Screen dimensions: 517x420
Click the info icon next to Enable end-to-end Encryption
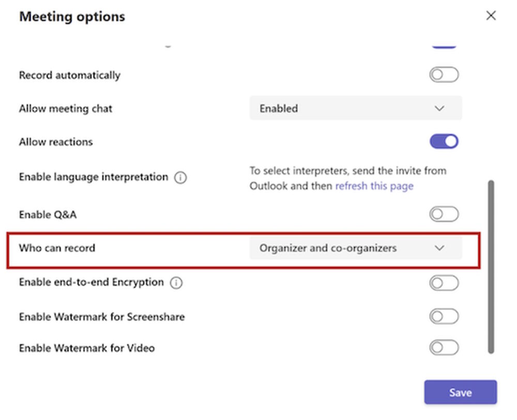177,282
